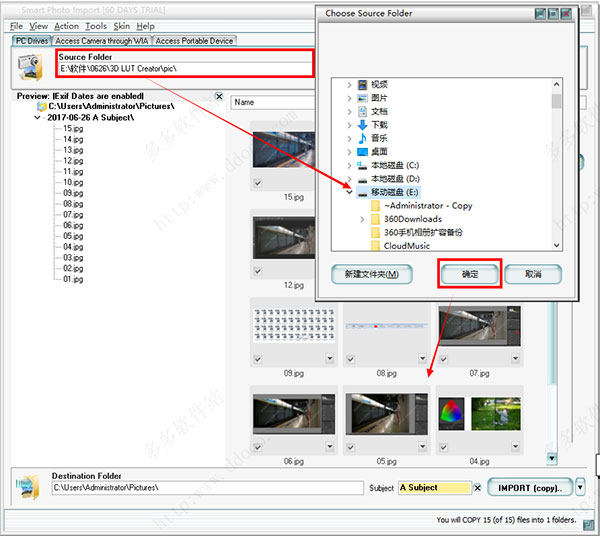Click the camera source folder icon
The image size is (600, 536).
(x=29, y=67)
